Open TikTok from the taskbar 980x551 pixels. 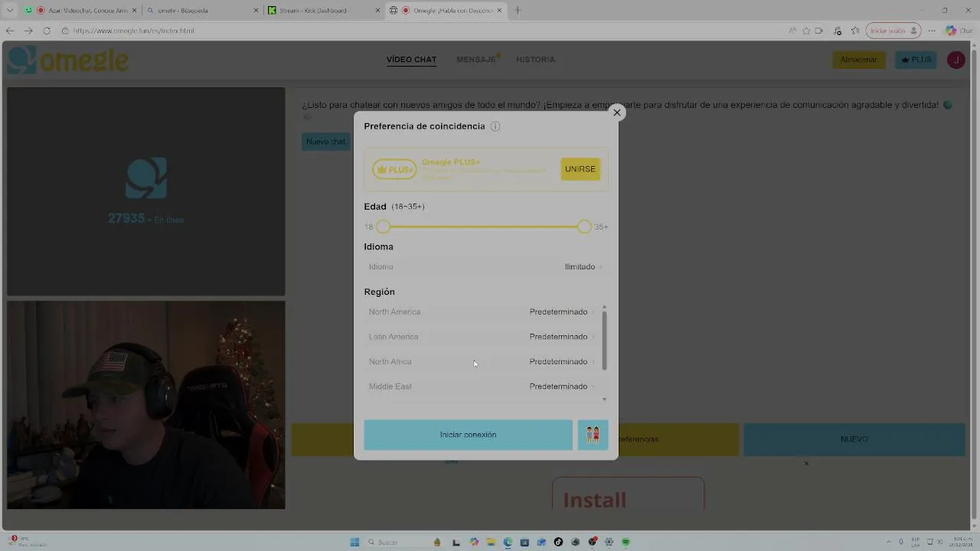(x=558, y=542)
